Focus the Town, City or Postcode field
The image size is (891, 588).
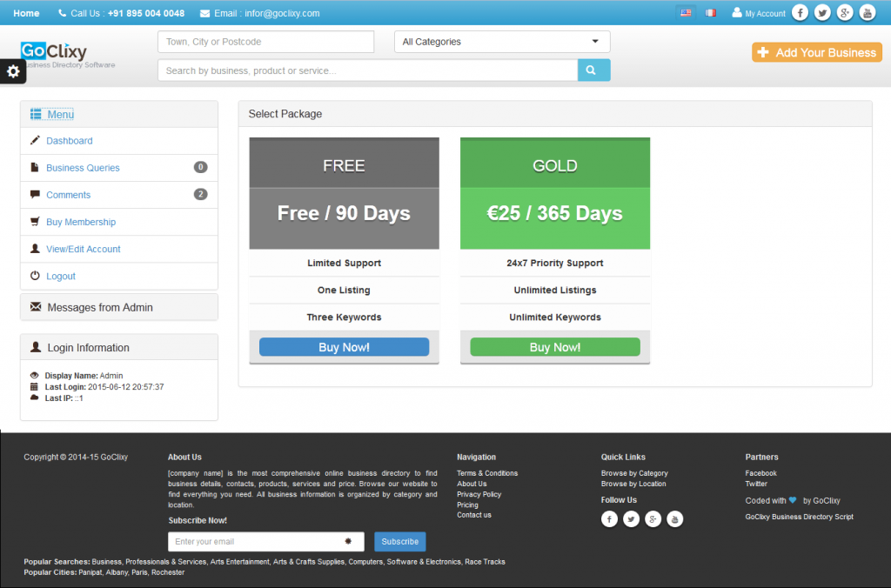point(265,42)
